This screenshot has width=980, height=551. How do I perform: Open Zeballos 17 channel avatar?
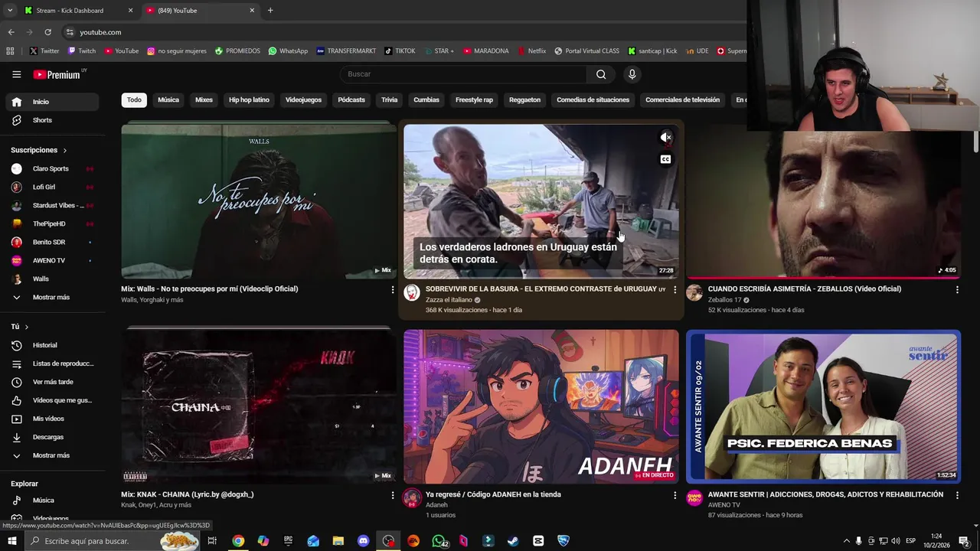pos(694,293)
